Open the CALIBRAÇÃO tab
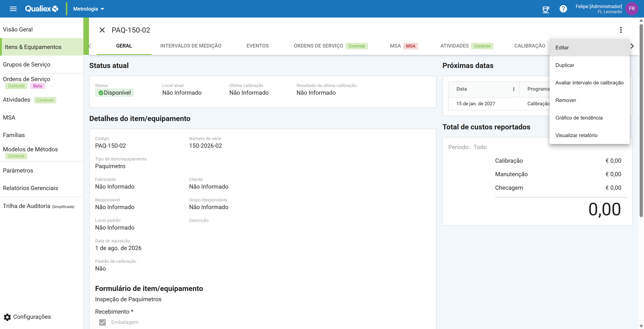 coord(529,46)
